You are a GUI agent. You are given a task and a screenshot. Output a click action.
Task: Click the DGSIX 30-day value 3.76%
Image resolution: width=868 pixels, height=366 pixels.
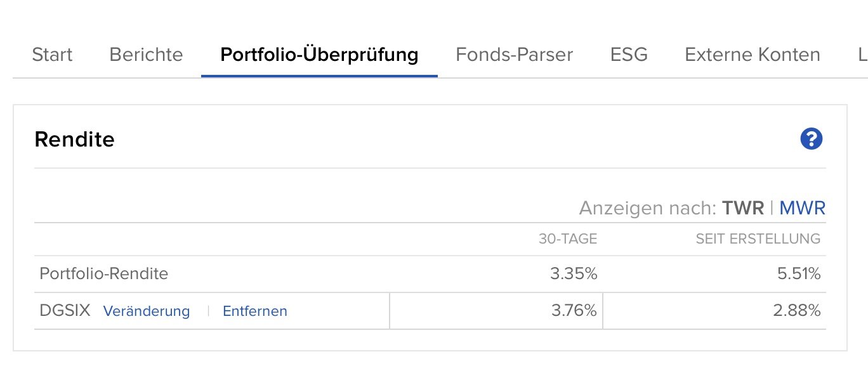point(574,311)
